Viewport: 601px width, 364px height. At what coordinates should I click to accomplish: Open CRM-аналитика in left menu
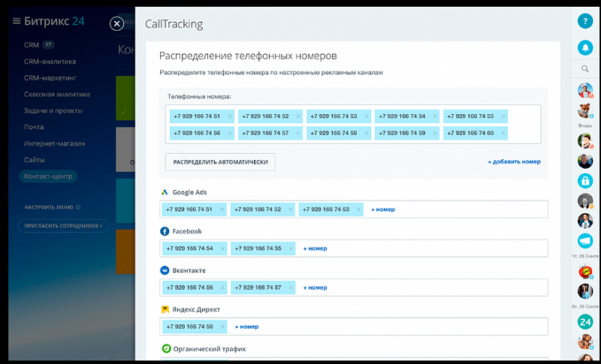click(50, 62)
